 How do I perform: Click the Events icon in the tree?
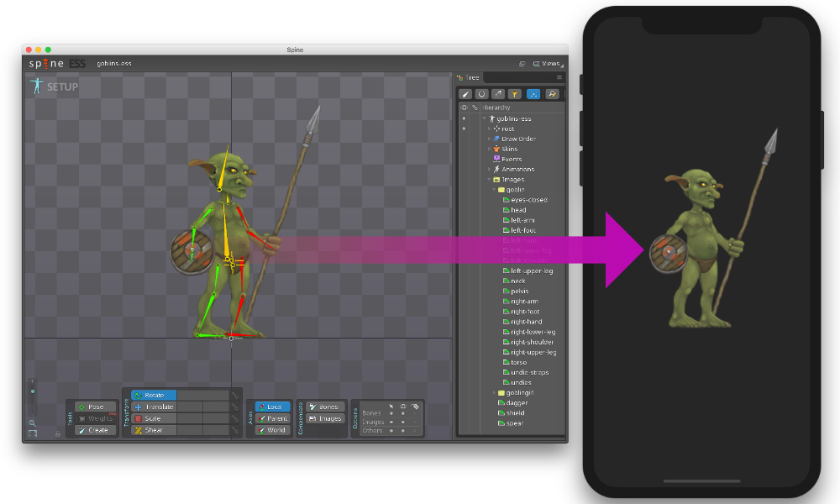tap(496, 159)
